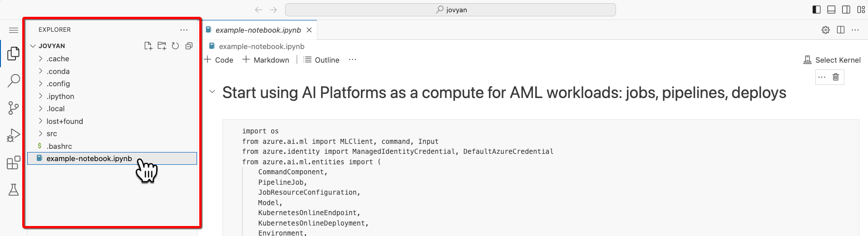This screenshot has width=868, height=236.
Task: Expand the .cache folder
Action: pos(58,59)
